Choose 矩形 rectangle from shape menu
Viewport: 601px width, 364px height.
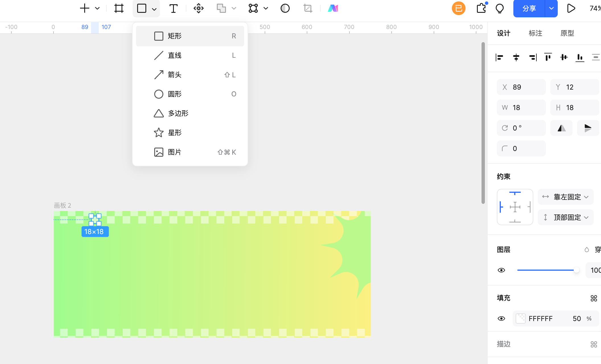click(190, 36)
